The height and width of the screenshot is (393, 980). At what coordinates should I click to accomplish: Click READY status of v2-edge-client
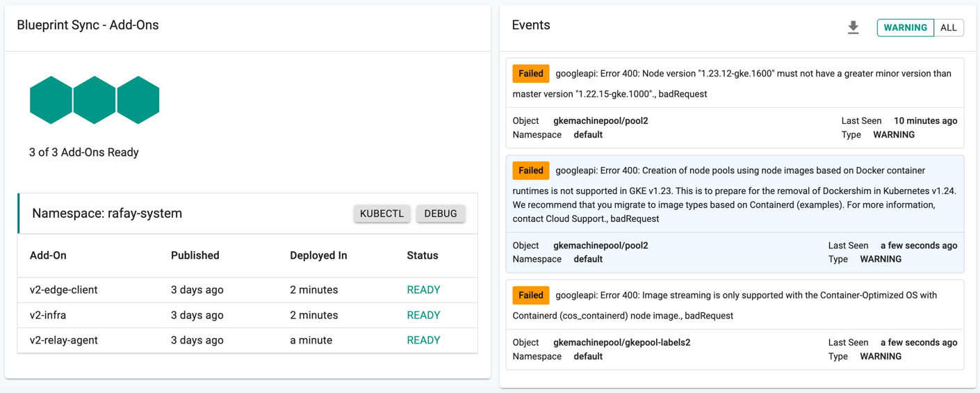(423, 290)
